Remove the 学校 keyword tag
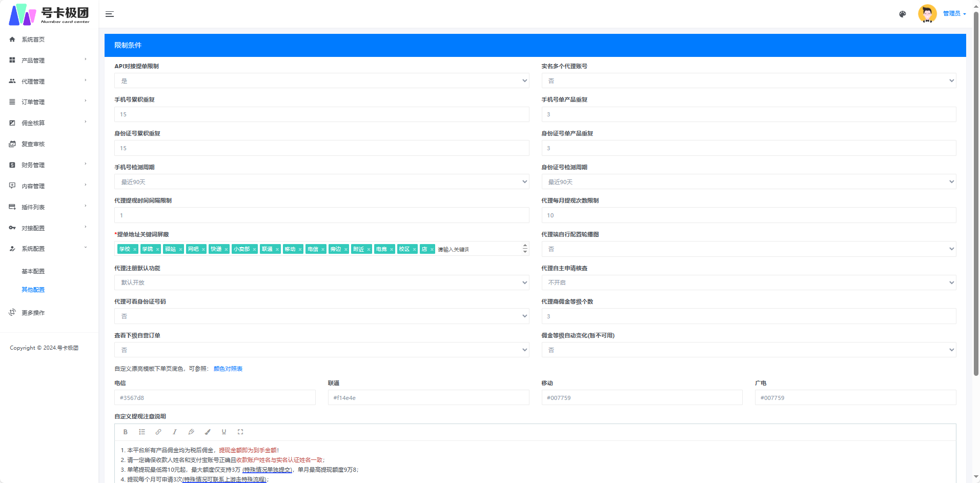The height and width of the screenshot is (483, 980). click(135, 249)
